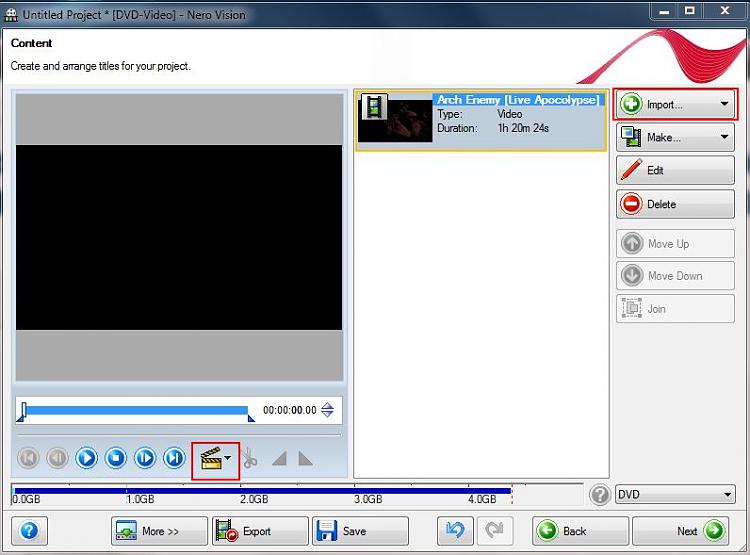Click the scissors cut tool
The image size is (750, 555).
click(x=250, y=458)
